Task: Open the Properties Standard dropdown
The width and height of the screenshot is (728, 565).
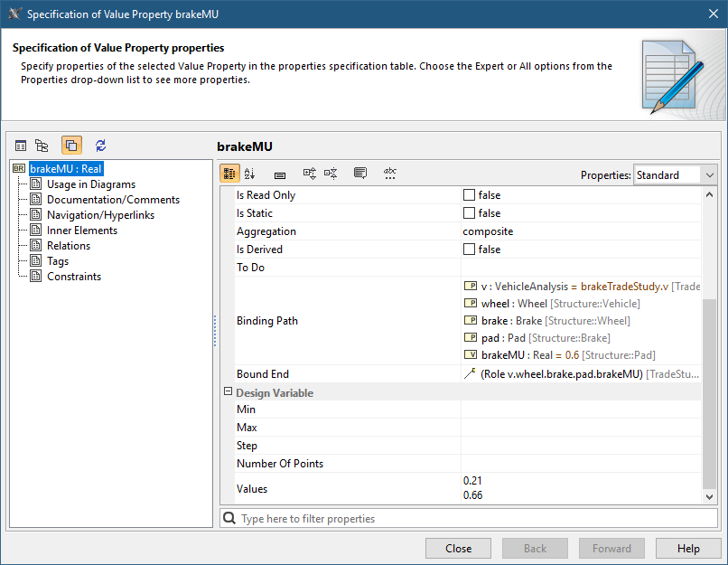Action: 675,174
